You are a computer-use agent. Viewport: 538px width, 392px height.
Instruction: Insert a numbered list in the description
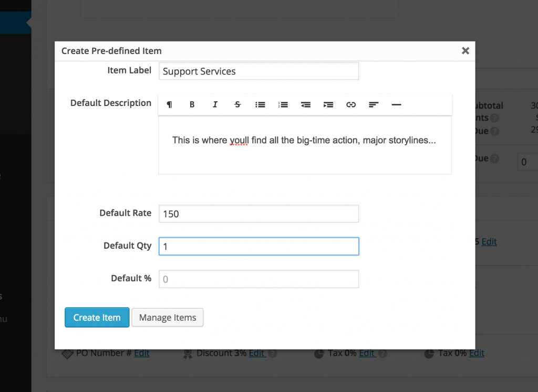[x=283, y=104]
